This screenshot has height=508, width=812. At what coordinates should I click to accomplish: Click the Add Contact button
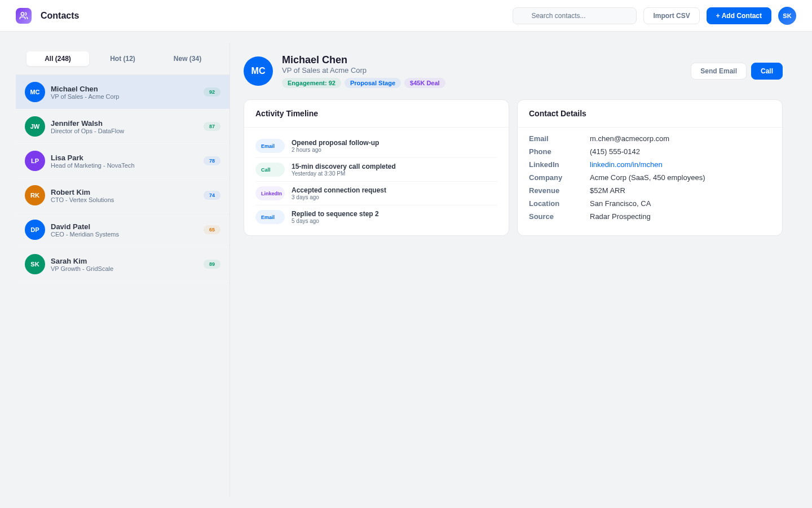[739, 16]
